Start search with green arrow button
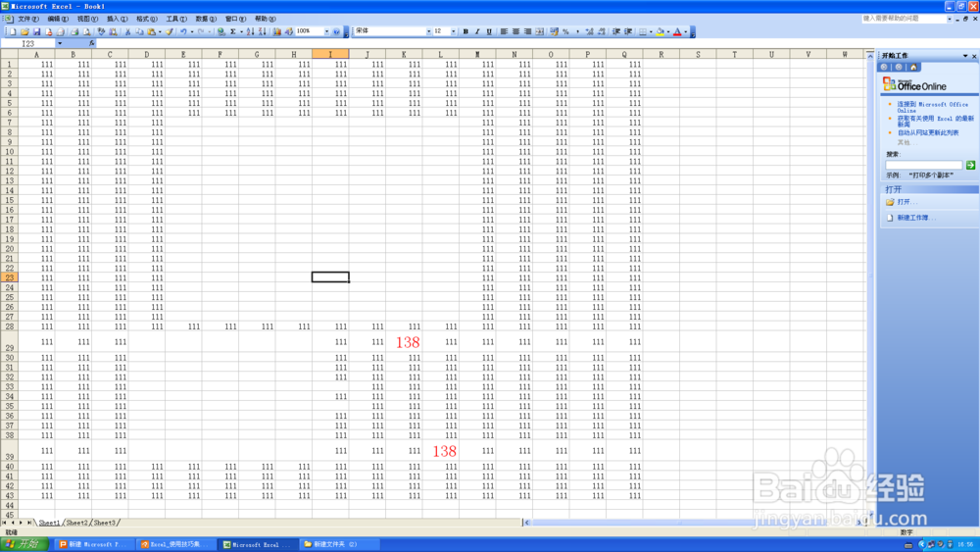980x552 pixels. pyautogui.click(x=970, y=165)
